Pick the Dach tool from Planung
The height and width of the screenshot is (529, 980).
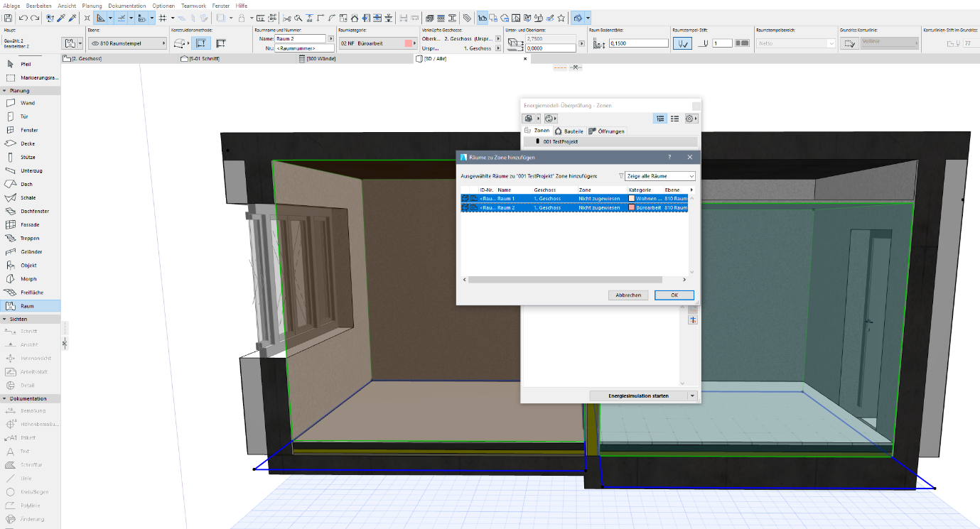point(26,185)
